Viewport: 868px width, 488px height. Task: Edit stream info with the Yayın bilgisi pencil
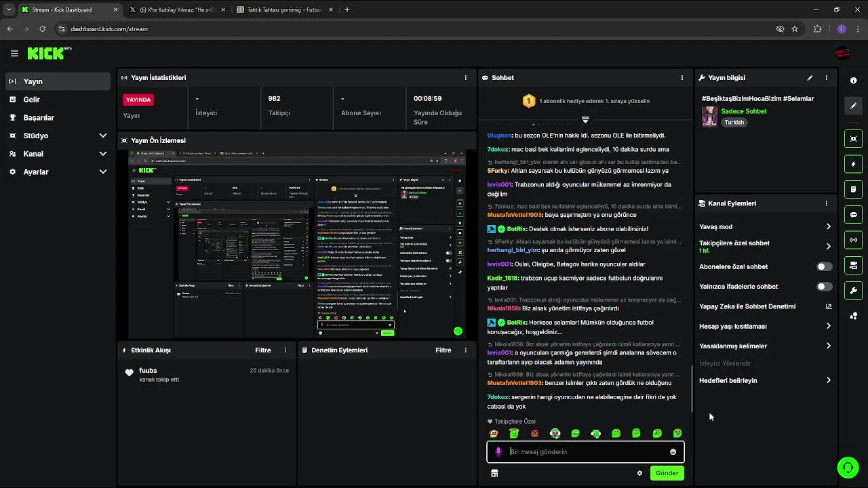tap(810, 78)
